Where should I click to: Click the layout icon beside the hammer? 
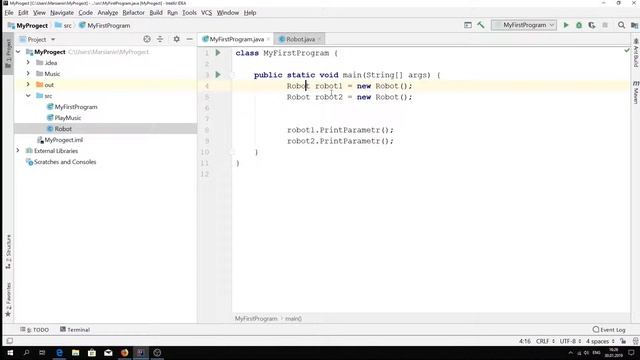click(x=468, y=25)
